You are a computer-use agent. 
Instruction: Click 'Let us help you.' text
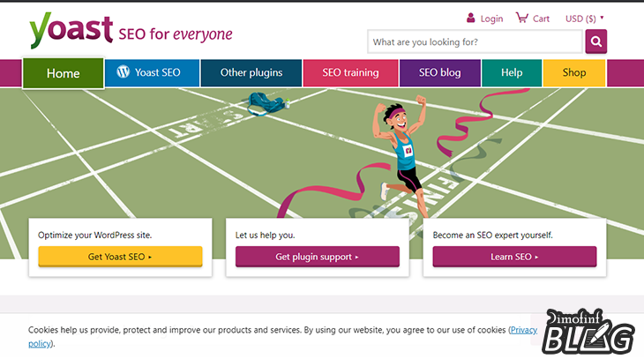(265, 235)
